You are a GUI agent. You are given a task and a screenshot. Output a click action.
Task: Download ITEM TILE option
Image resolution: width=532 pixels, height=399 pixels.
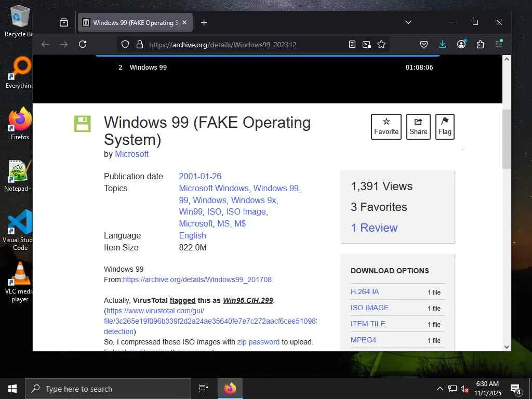point(368,324)
